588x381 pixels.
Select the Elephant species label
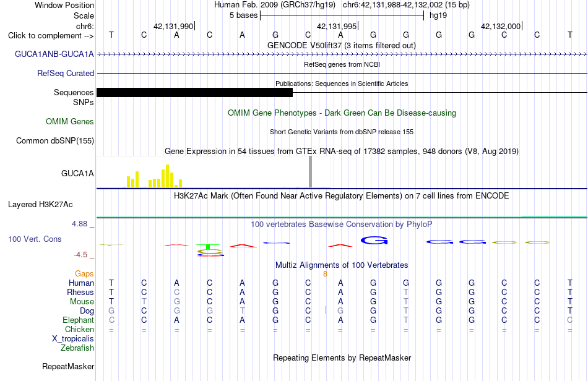[x=79, y=320]
